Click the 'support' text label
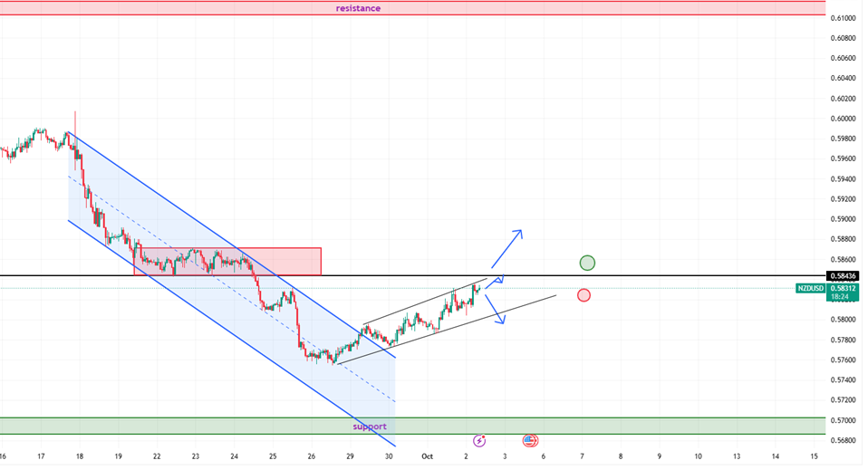Screen dimensions: 868x470 click(369, 426)
